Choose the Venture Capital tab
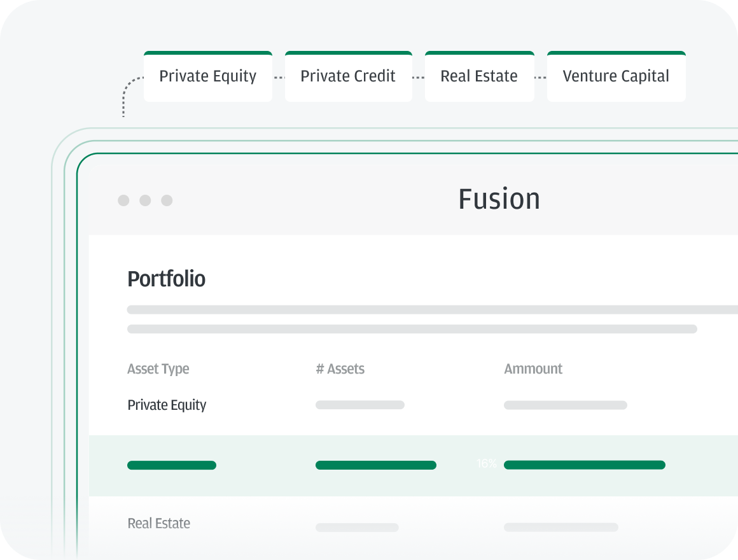The height and width of the screenshot is (560, 738). 616,76
